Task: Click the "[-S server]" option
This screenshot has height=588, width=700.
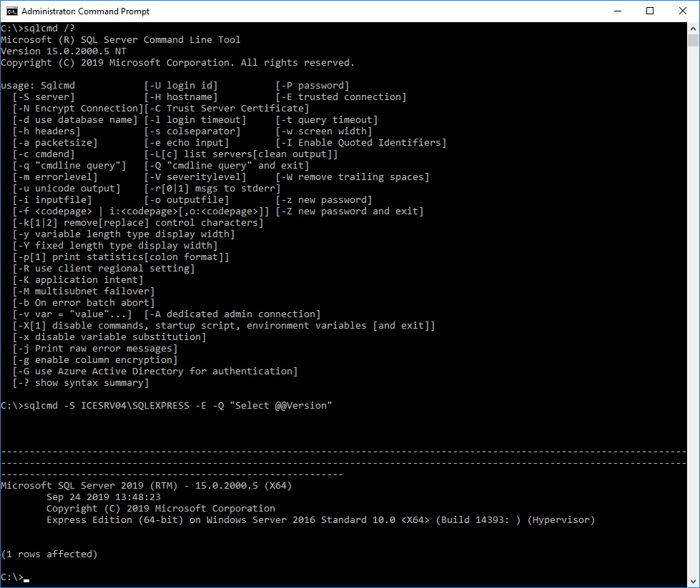Action: 44,97
